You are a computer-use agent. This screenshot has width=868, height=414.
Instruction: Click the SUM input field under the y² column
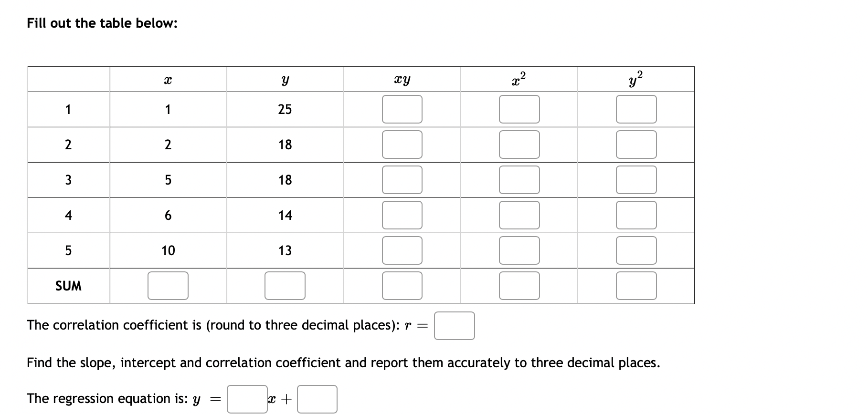pyautogui.click(x=637, y=286)
